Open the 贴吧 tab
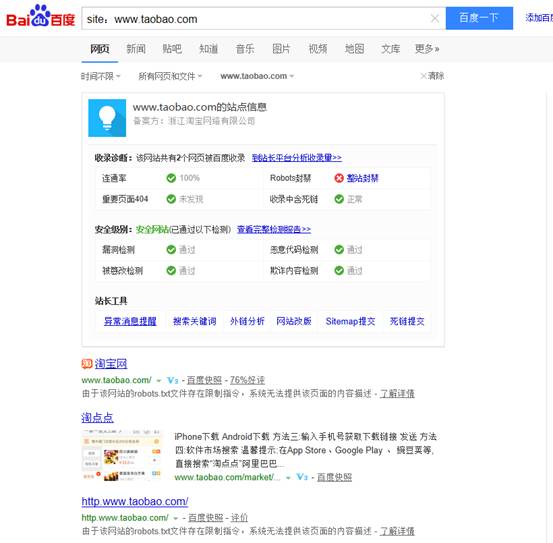553x543 pixels. tap(172, 49)
